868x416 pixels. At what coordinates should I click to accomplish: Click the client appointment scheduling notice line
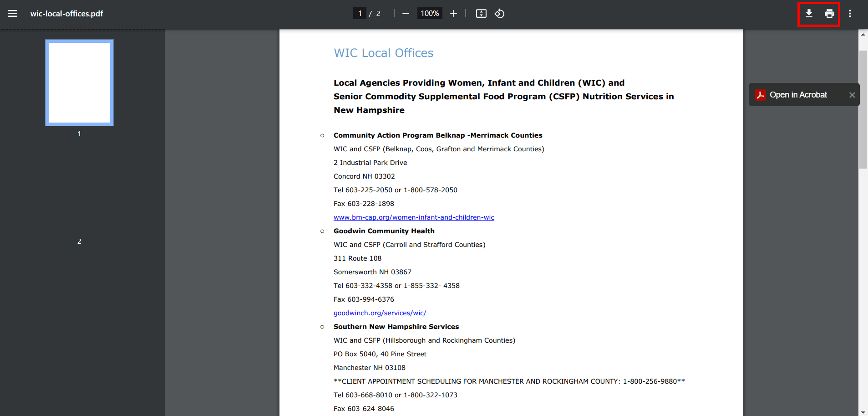[509, 381]
